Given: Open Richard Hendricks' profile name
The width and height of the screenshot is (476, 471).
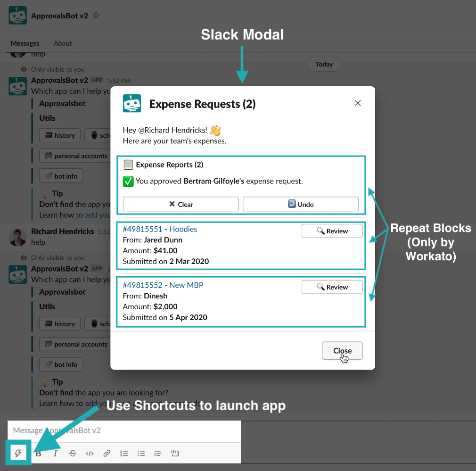Looking at the screenshot, I should tap(63, 231).
